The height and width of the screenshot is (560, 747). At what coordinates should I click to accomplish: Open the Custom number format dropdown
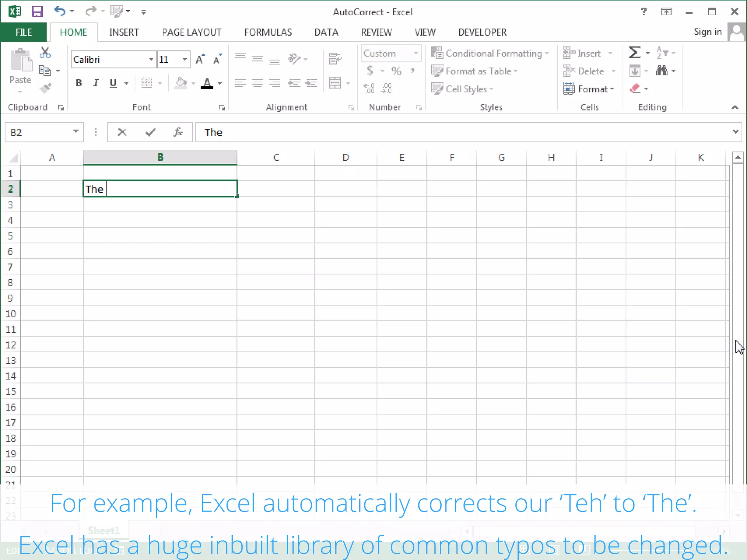415,53
